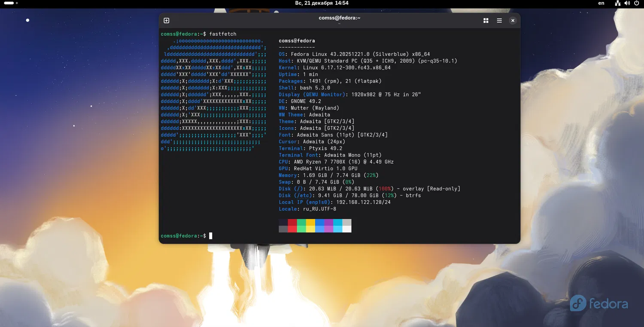Click the 'Disk (/)' overlay read-only line

tap(369, 189)
